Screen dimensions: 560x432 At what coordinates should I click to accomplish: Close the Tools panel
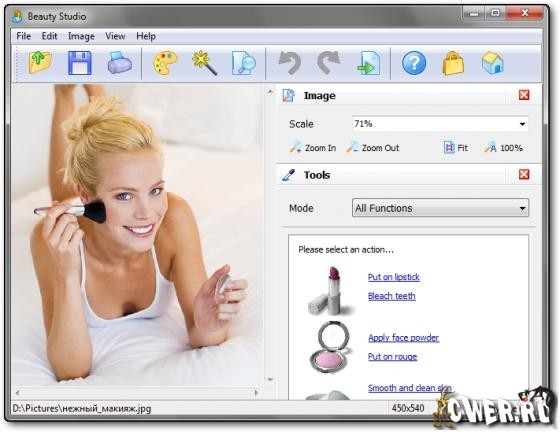524,174
